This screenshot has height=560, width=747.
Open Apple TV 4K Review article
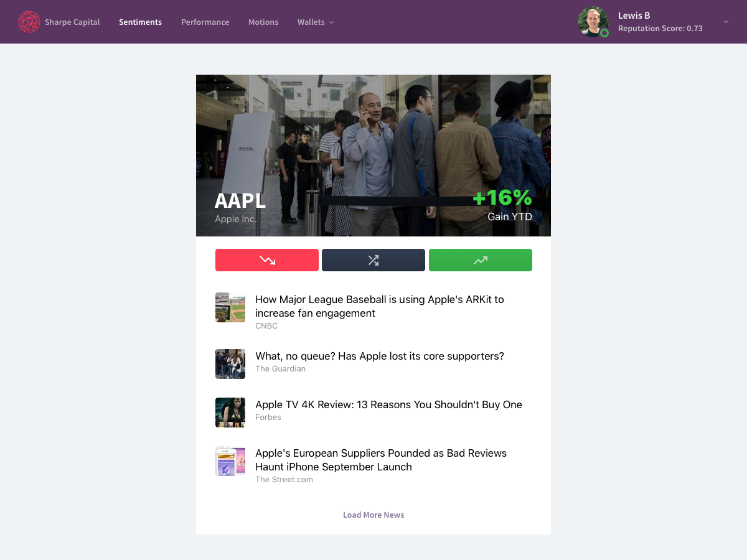(x=388, y=404)
